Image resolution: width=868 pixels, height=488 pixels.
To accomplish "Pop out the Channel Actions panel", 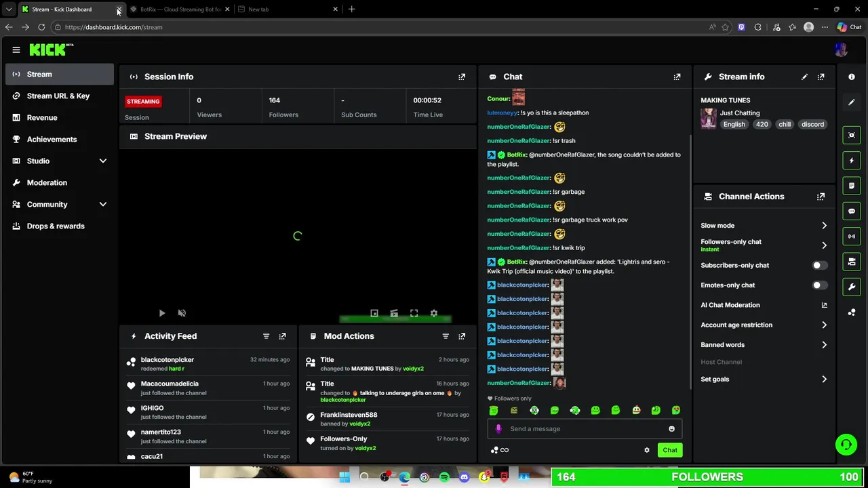I will (x=821, y=197).
